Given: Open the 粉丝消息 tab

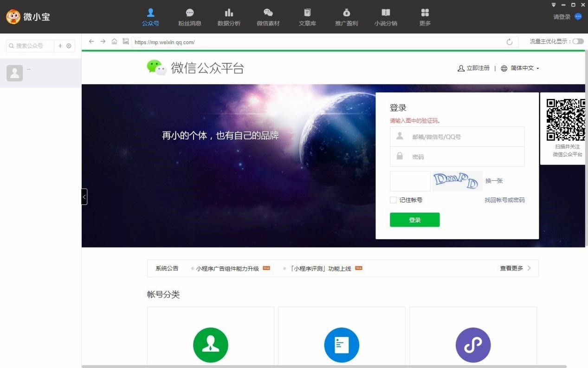Looking at the screenshot, I should click(189, 17).
